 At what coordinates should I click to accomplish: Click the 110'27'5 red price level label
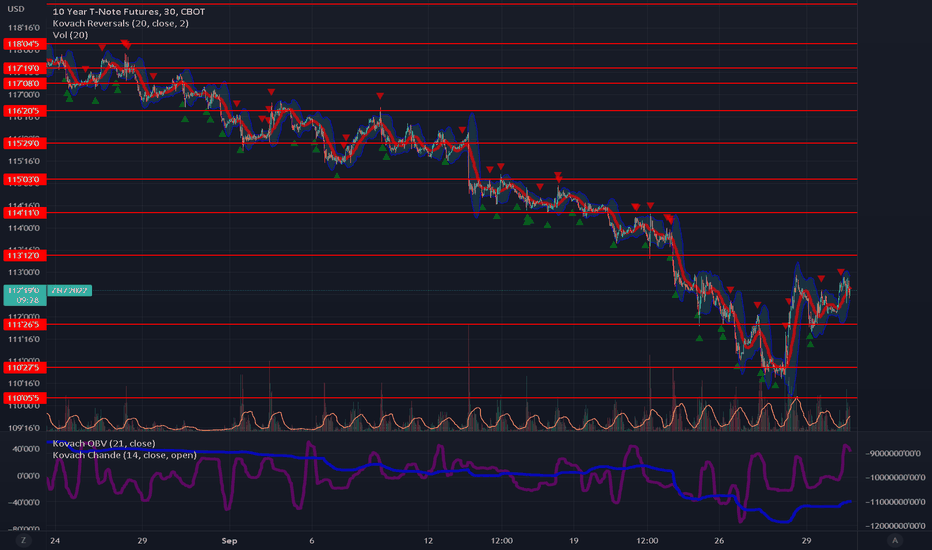pos(24,368)
